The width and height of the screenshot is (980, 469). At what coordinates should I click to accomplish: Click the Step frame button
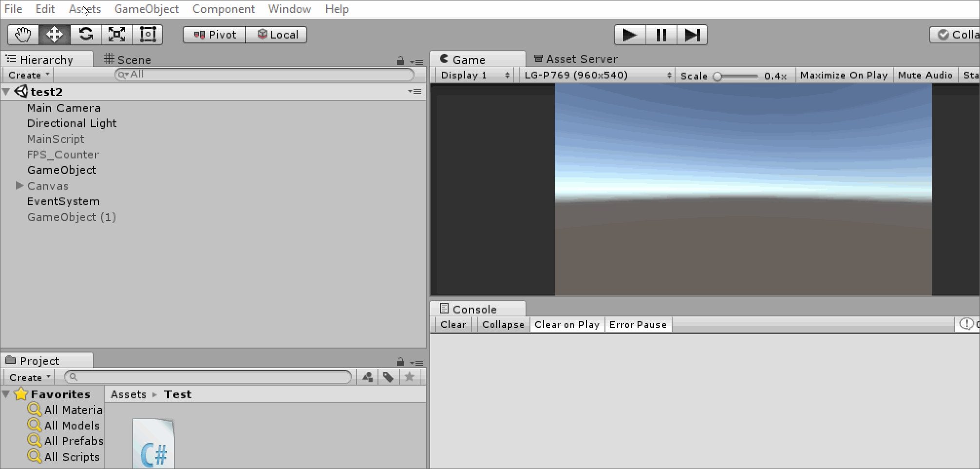pos(692,35)
